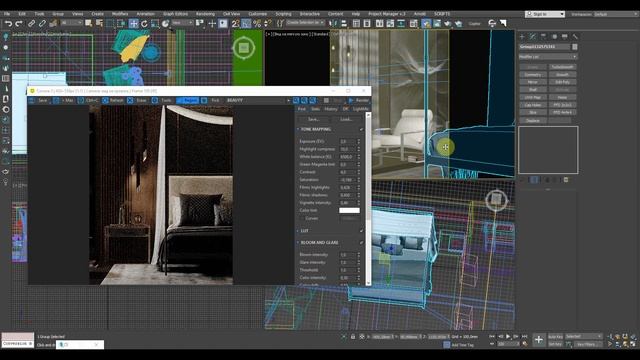Click the Saturation spinner arrows

coord(359,180)
